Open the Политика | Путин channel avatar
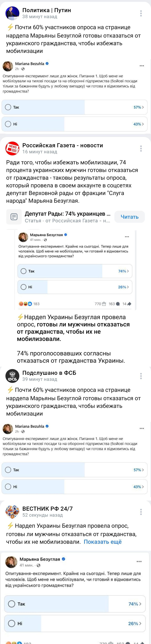The image size is (151, 644). [12, 13]
